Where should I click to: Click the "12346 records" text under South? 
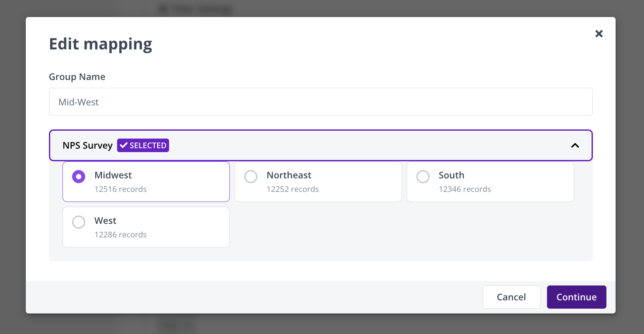[x=465, y=189]
